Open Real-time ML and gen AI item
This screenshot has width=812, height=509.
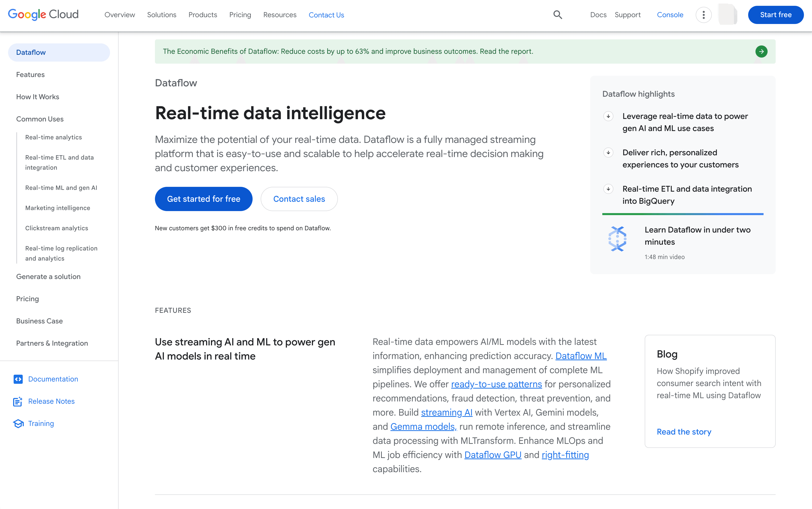tap(61, 188)
